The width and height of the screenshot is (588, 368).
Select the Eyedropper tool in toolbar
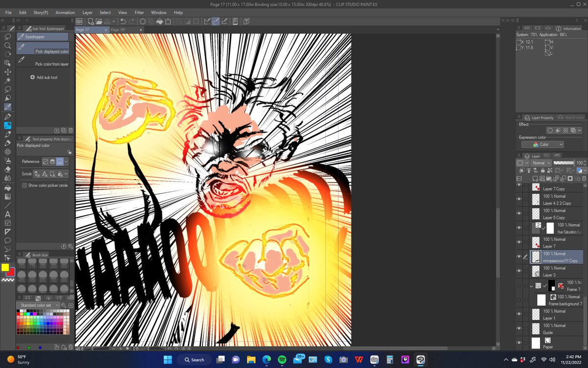pyautogui.click(x=8, y=107)
